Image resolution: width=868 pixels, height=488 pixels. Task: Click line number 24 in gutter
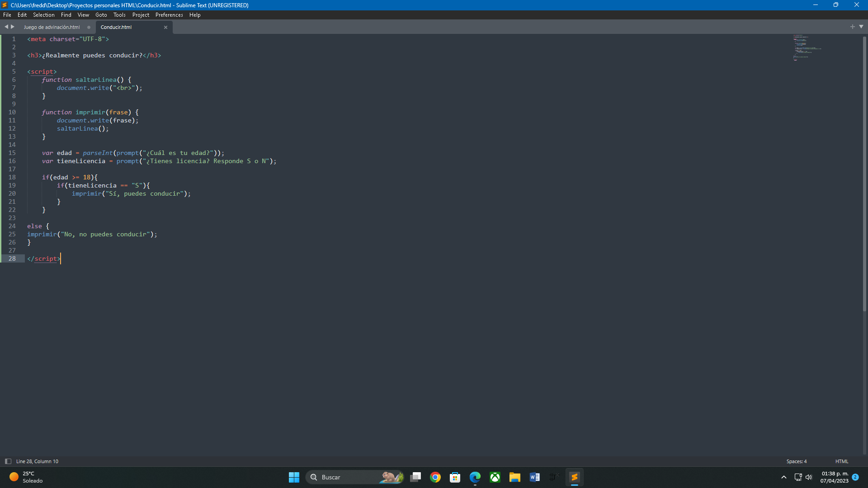click(x=12, y=226)
